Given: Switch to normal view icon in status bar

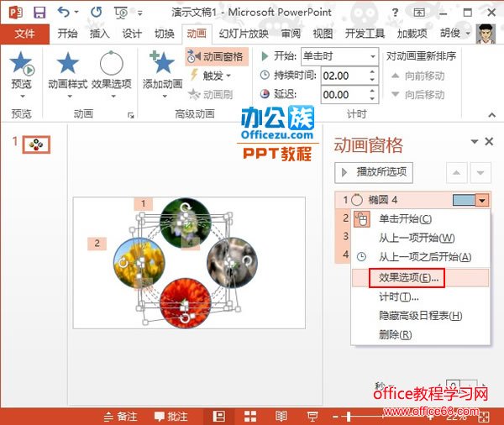Looking at the screenshot, I should tap(219, 417).
